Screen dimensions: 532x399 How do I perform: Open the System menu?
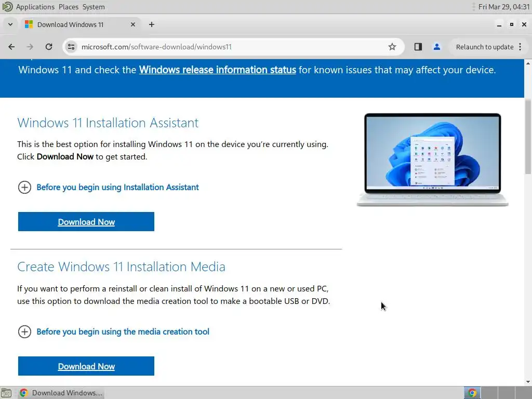[x=94, y=7]
